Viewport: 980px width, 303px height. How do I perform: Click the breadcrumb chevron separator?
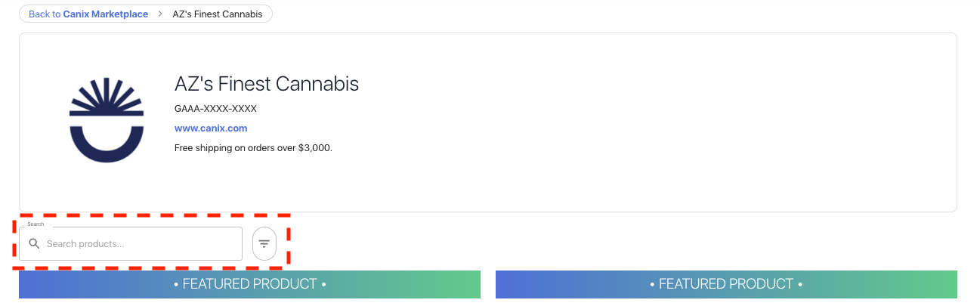pos(160,14)
